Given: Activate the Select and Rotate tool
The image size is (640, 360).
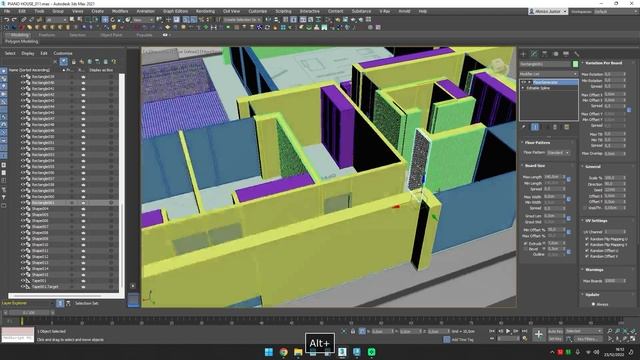Looking at the screenshot, I should tap(113, 20).
